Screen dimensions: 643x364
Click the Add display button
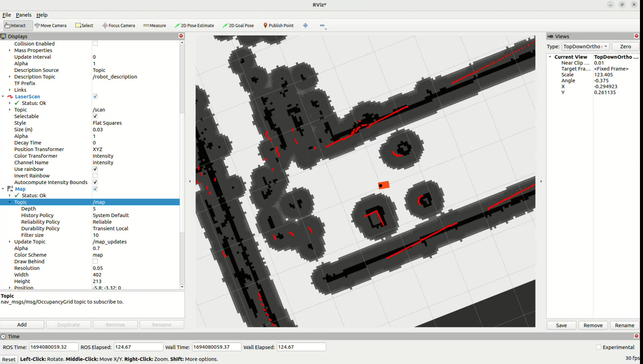(x=22, y=325)
